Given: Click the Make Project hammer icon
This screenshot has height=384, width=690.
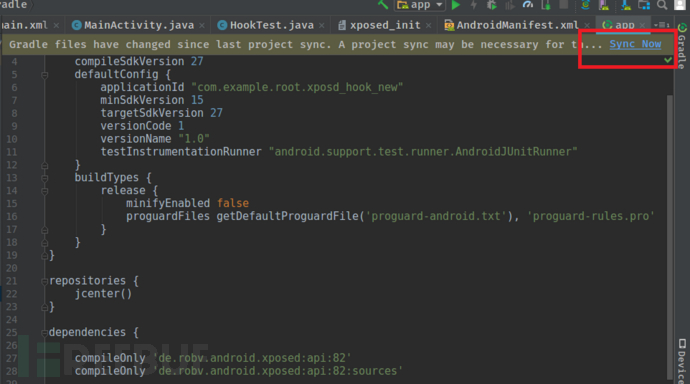Looking at the screenshot, I should pos(383,5).
